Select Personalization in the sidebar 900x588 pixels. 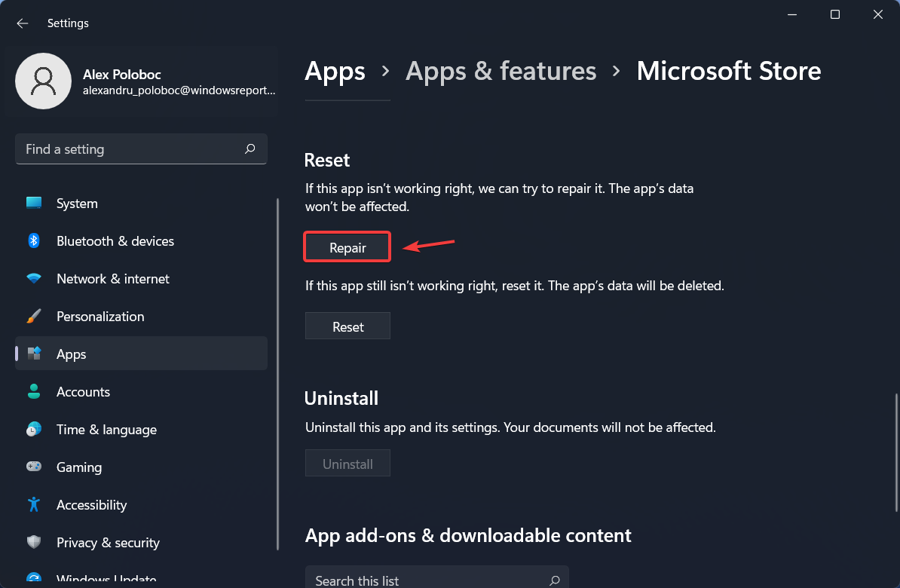pos(141,317)
